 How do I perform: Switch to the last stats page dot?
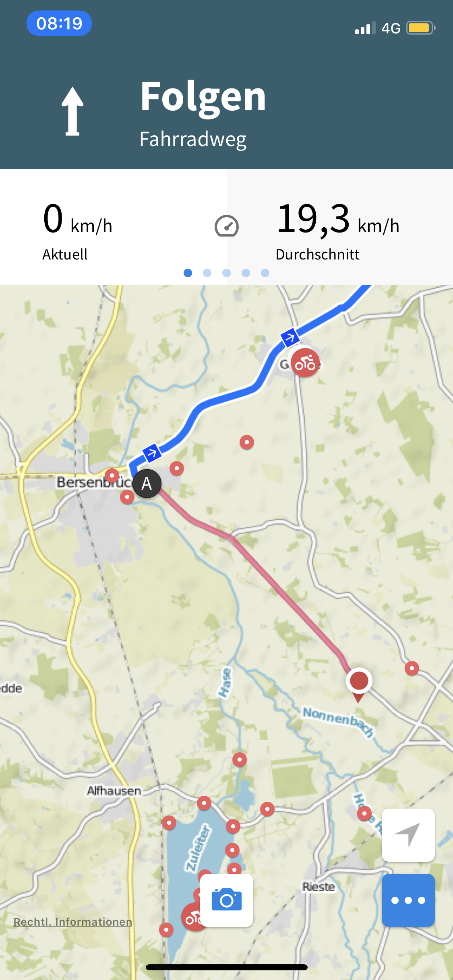click(265, 273)
